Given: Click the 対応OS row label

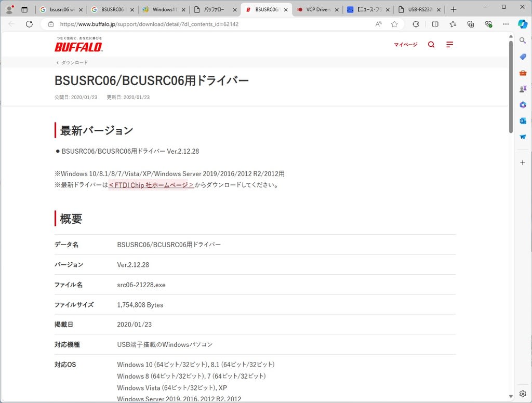Looking at the screenshot, I should pyautogui.click(x=65, y=365).
